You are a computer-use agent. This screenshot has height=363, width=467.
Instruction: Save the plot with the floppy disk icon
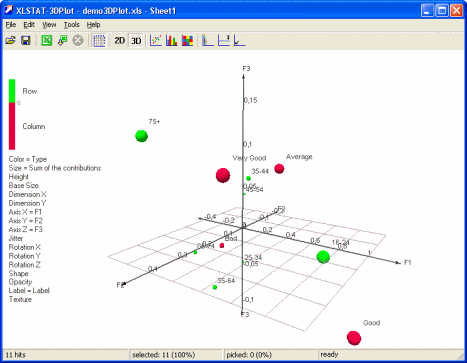(x=26, y=41)
